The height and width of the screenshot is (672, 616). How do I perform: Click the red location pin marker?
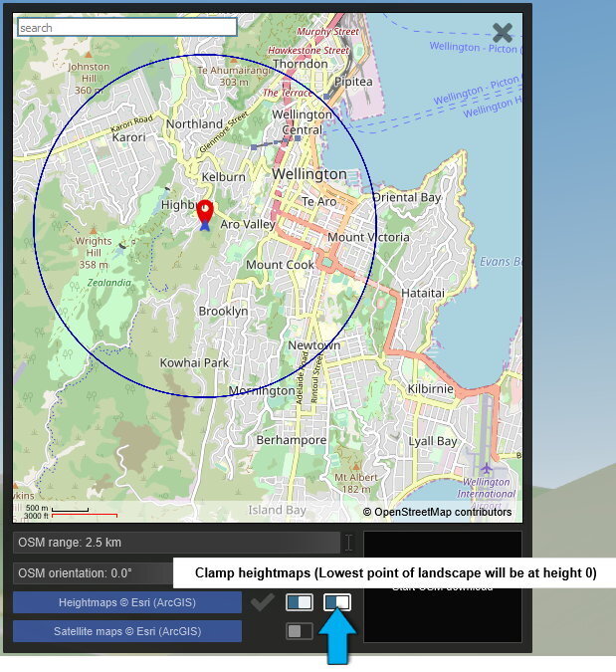pyautogui.click(x=205, y=212)
